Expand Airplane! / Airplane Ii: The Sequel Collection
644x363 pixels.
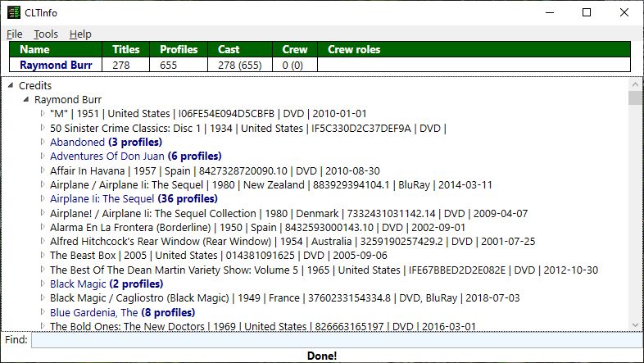43,213
